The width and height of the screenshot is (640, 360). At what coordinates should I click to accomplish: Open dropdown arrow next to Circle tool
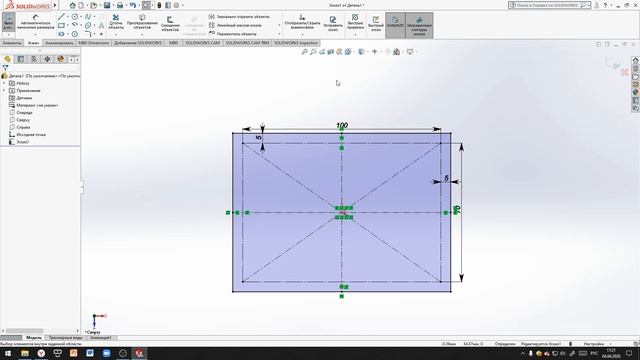click(81, 17)
